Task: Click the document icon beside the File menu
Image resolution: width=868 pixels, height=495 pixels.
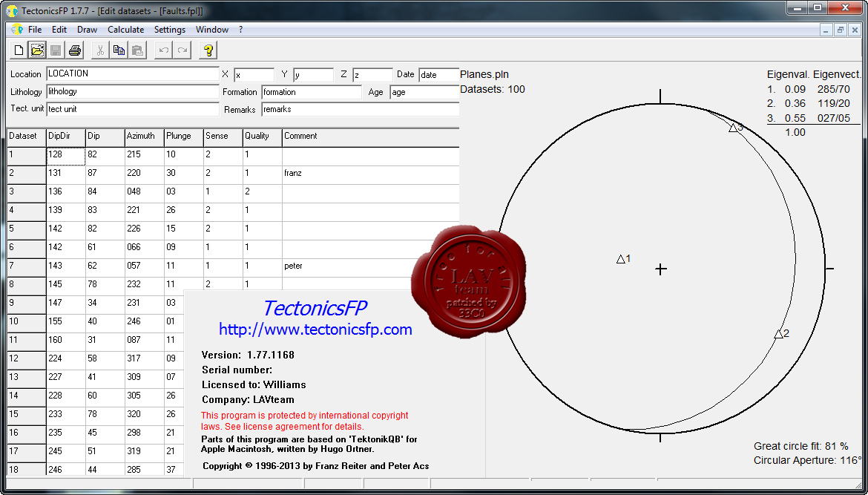Action: tap(17, 30)
